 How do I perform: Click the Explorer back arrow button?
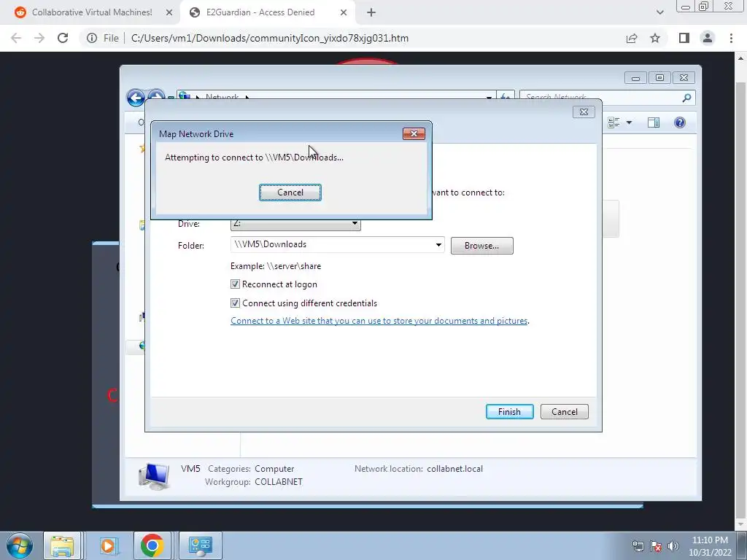[x=136, y=98]
